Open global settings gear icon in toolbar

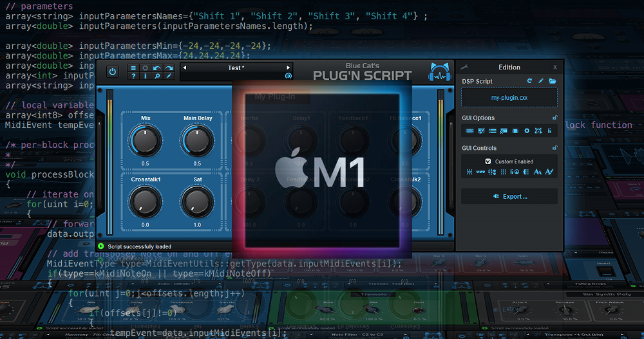(x=145, y=68)
